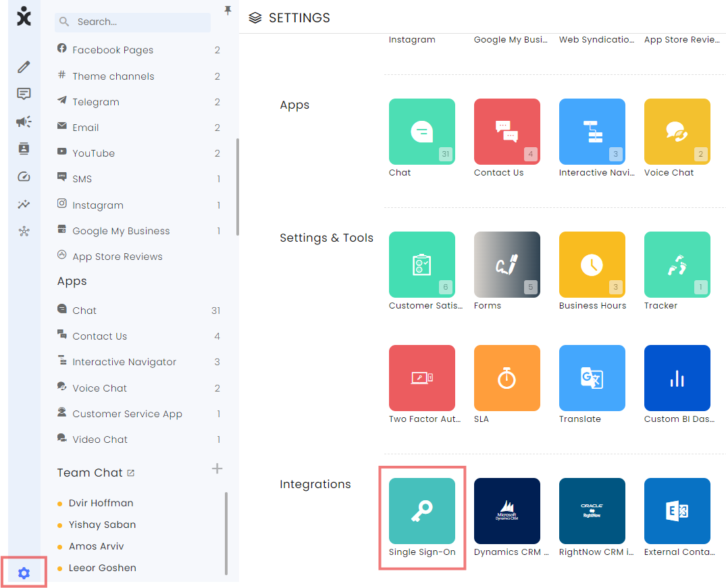This screenshot has height=588, width=726.
Task: Open the SLA stopwatch tile
Action: pyautogui.click(x=507, y=378)
